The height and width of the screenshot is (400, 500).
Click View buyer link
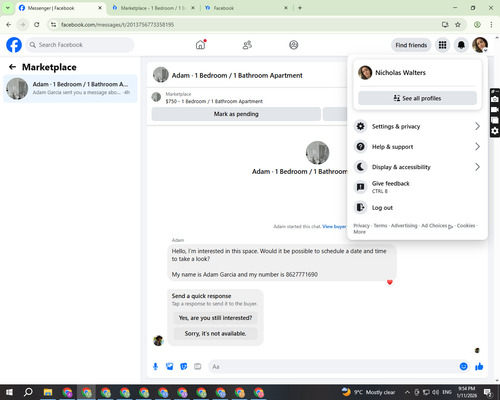[334, 227]
